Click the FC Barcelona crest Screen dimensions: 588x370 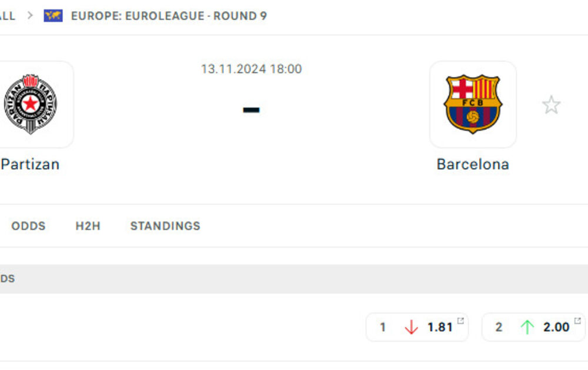pyautogui.click(x=473, y=104)
